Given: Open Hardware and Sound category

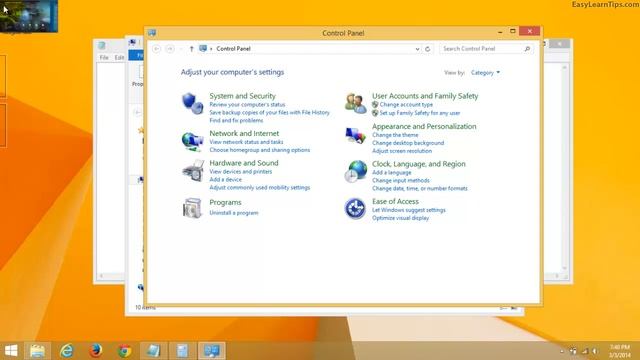Looking at the screenshot, I should 244,163.
